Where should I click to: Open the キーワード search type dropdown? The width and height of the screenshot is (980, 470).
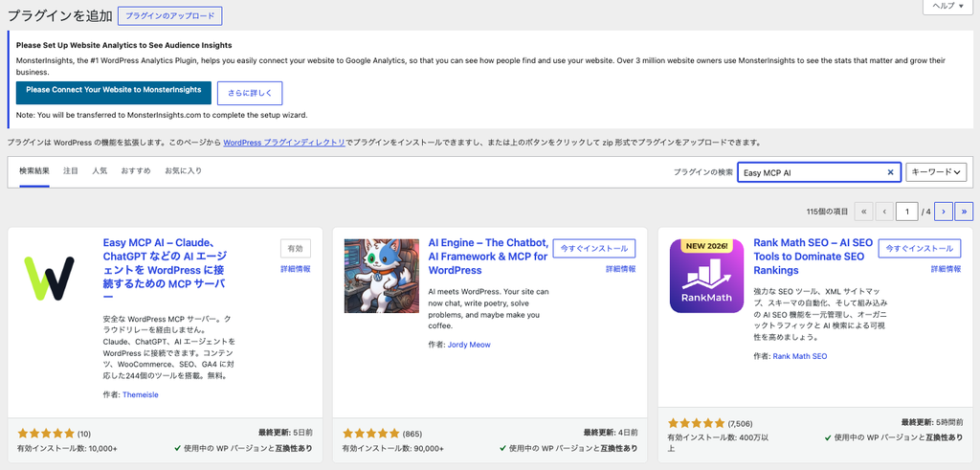pos(936,172)
